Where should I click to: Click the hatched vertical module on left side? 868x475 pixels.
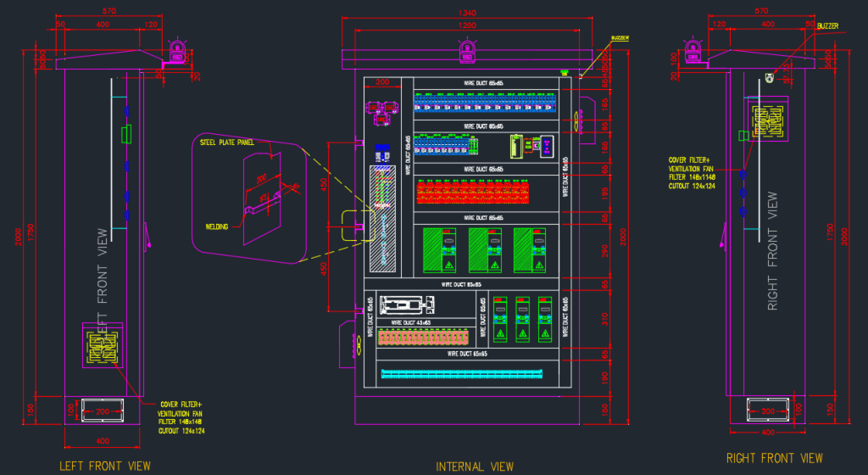point(383,219)
